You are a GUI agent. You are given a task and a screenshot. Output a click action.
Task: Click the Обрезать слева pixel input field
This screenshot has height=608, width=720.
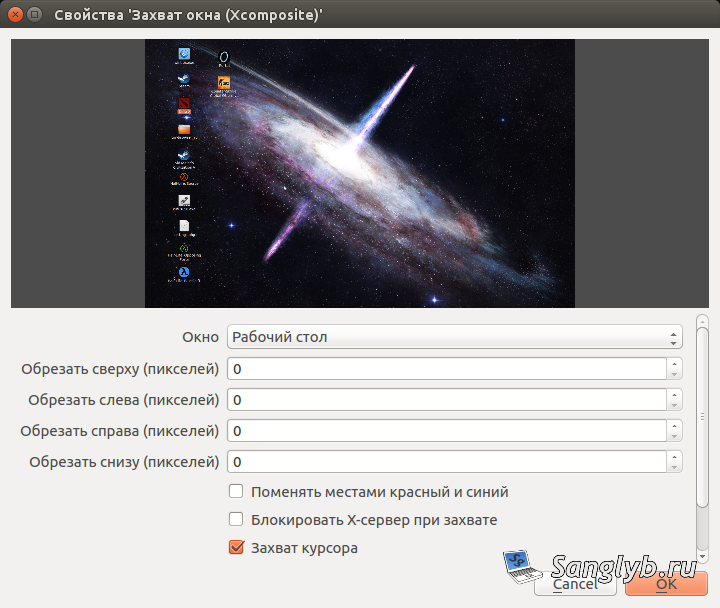(x=447, y=400)
